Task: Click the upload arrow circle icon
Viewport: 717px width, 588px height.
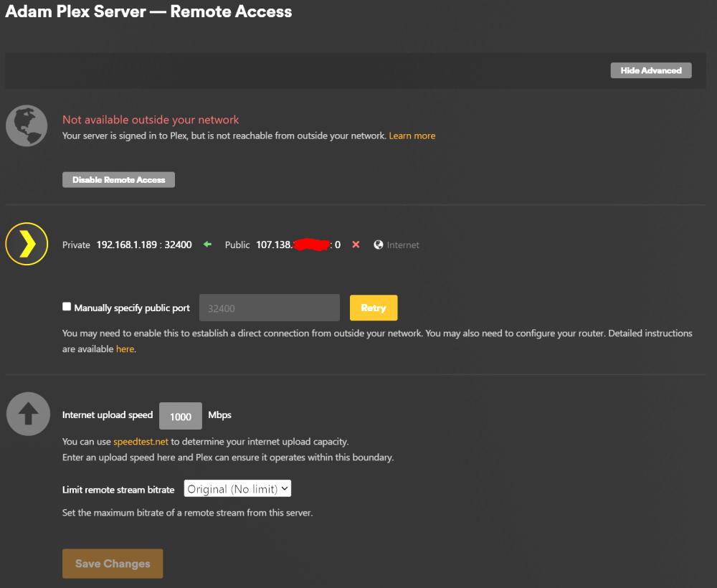Action: tap(28, 414)
